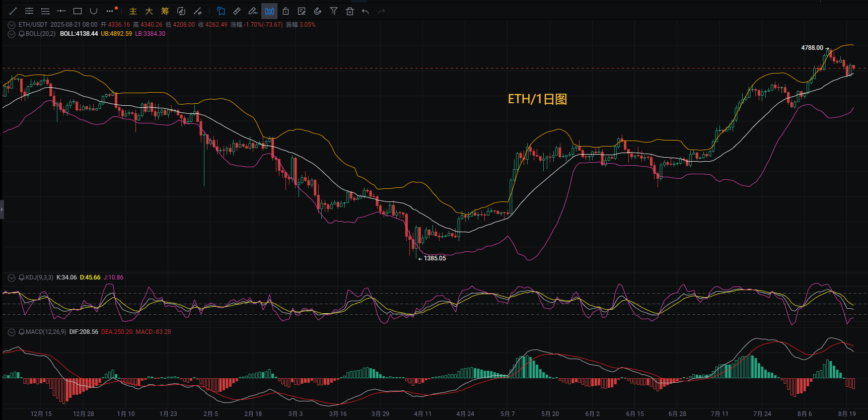Select the horizontal price line tool

(x=61, y=11)
